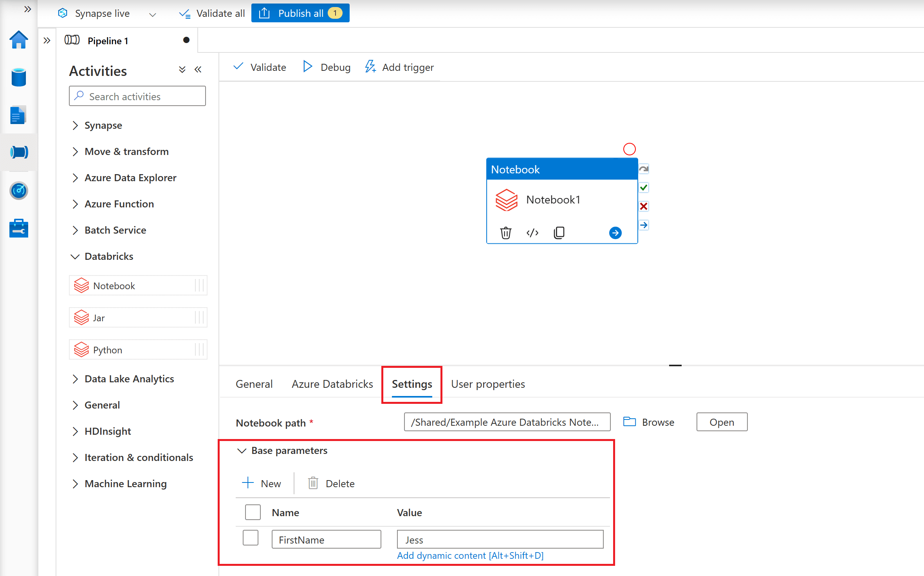Expand Data Lake Analytics group
Viewport: 924px width, 576px height.
click(123, 379)
